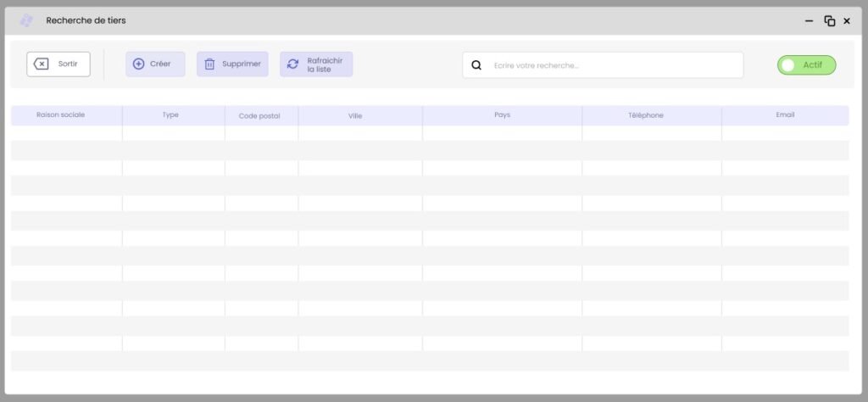Click the plus icon on Créer
868x402 pixels.
[x=139, y=64]
